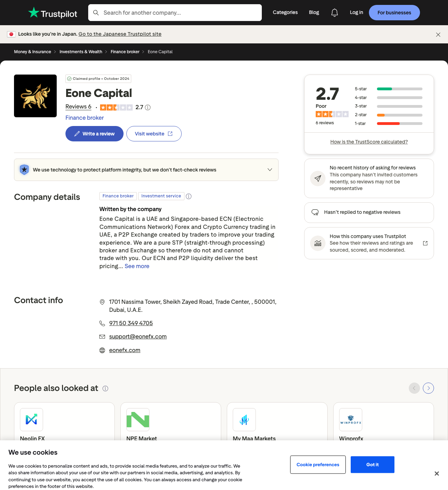
Task: Click the phone icon in Contact info
Action: coord(102,323)
